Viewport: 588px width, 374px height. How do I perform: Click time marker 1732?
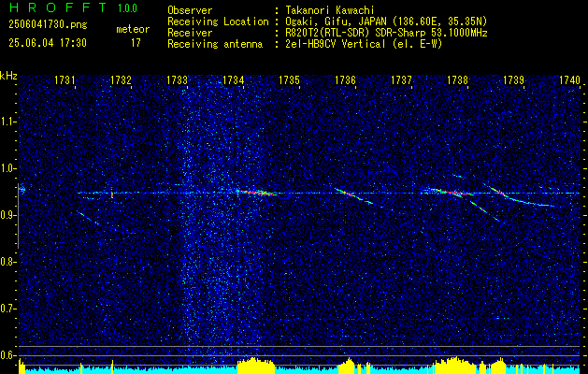pyautogui.click(x=121, y=79)
